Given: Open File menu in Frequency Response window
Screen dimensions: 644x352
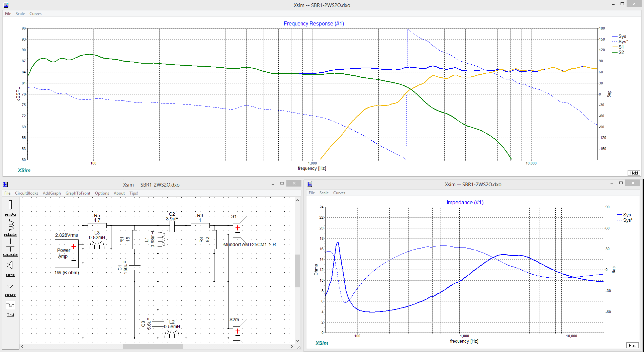Looking at the screenshot, I should coord(8,14).
